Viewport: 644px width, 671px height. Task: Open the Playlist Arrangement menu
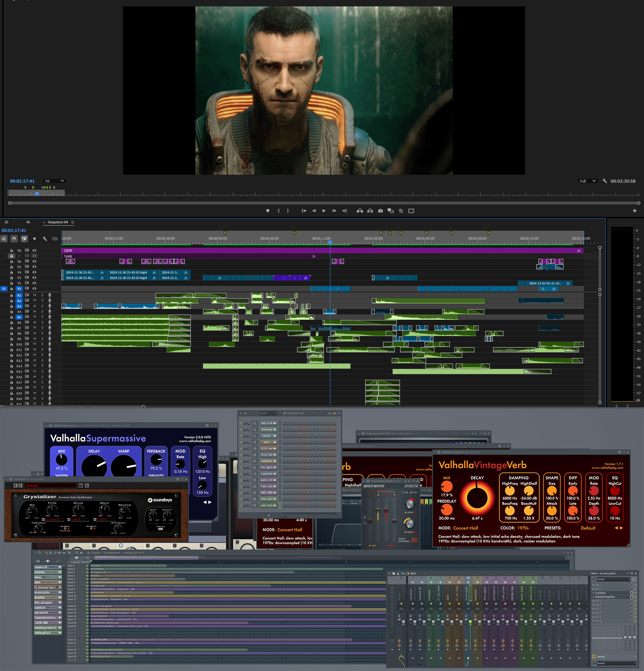[x=106, y=553]
